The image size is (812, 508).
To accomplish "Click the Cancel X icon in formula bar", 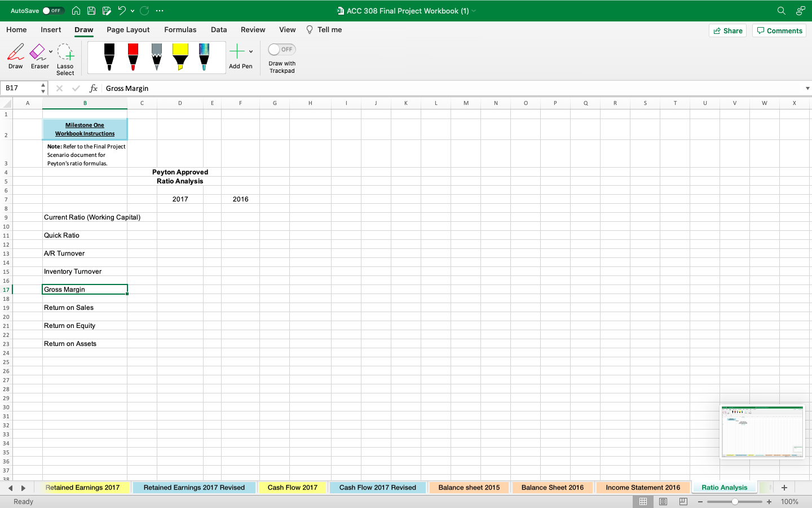I will click(59, 88).
